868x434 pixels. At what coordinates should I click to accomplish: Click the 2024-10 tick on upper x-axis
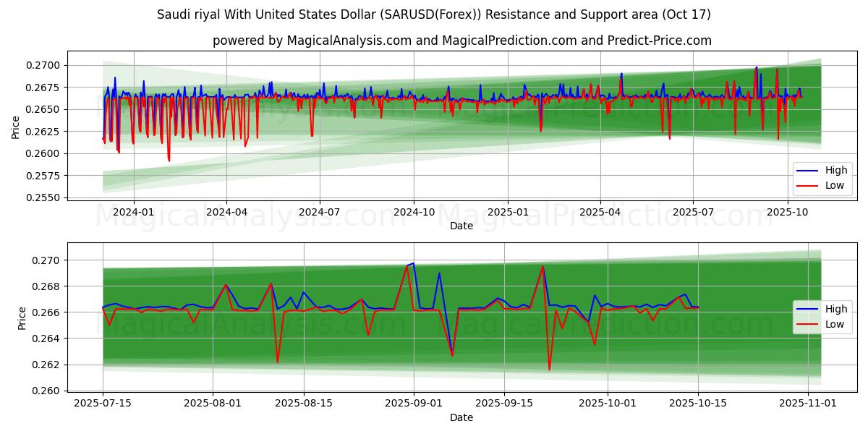pyautogui.click(x=414, y=212)
